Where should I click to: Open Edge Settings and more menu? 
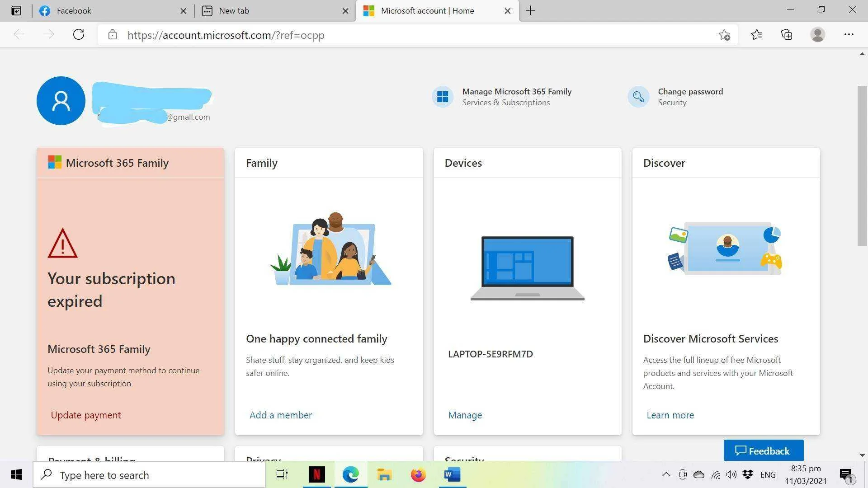849,35
